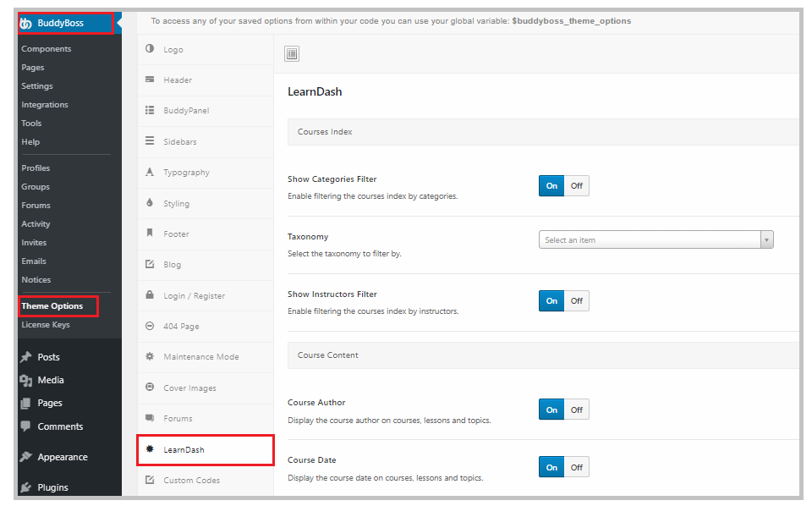Go to License Keys page
Screen dimensions: 812x506
[46, 325]
